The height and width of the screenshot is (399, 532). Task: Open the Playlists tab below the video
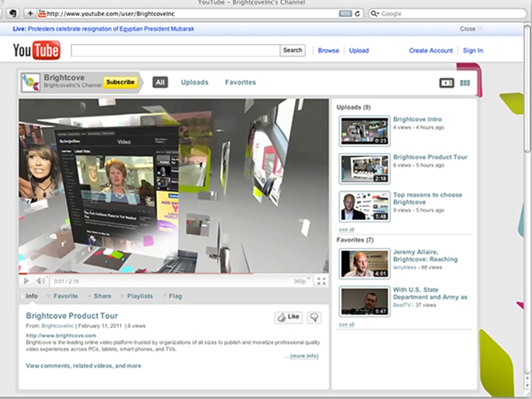140,296
